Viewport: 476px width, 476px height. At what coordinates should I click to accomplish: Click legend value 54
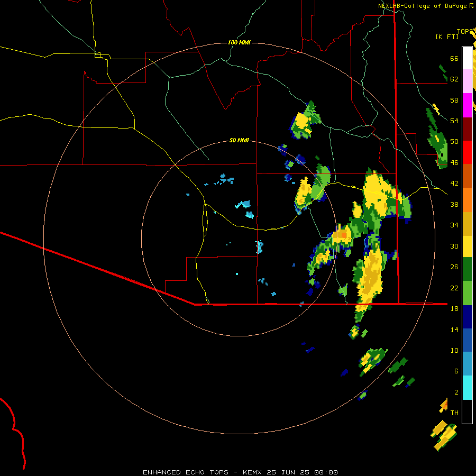[x=454, y=121]
